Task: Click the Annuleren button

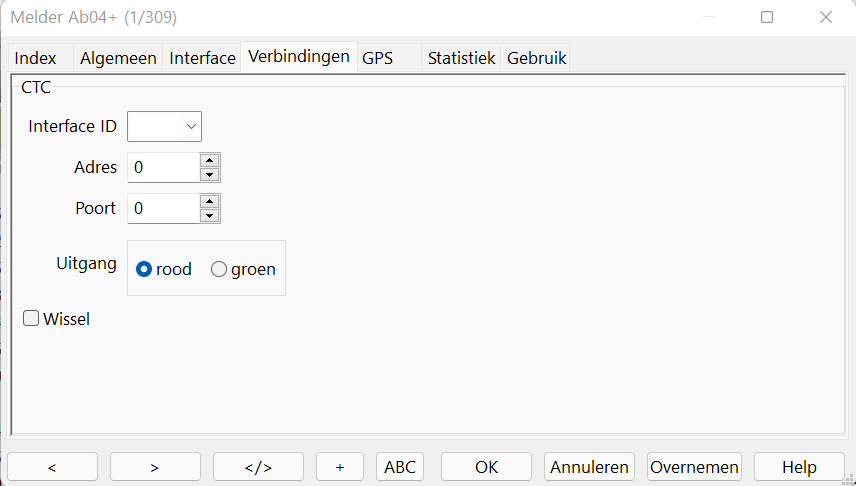Action: (x=590, y=467)
